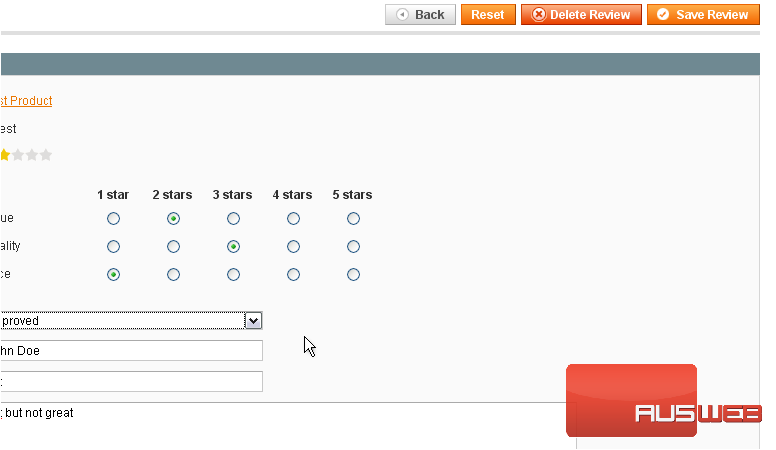The height and width of the screenshot is (450, 776).
Task: Select 1 star in the Value row
Action: [x=113, y=218]
